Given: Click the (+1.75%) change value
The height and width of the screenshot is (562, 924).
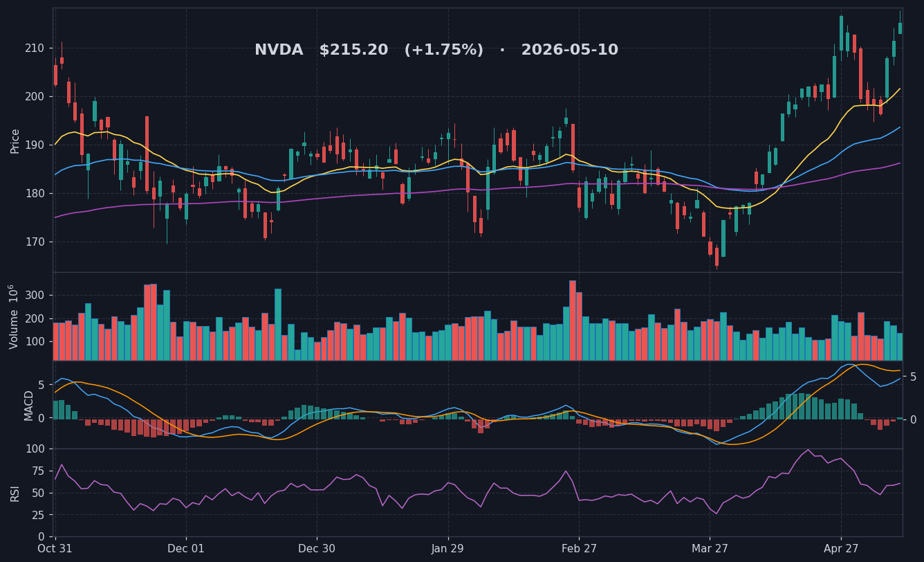Looking at the screenshot, I should (443, 51).
